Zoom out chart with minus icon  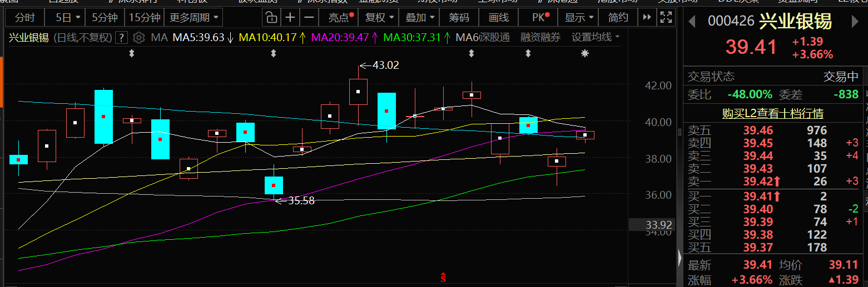tap(310, 18)
